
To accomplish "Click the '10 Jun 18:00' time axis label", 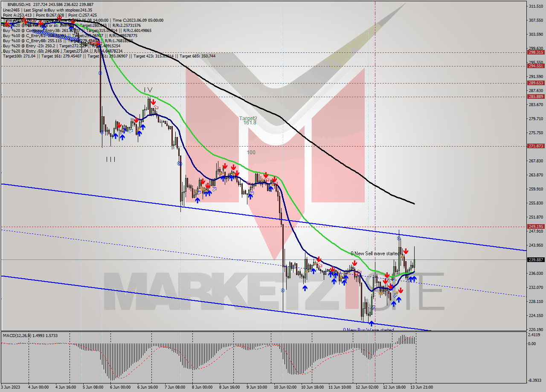I will pos(312,387).
